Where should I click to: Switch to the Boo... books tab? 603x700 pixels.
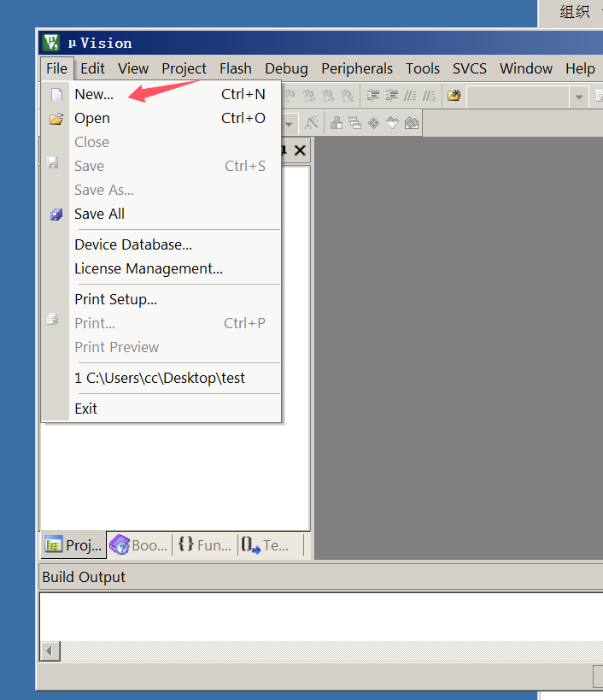pyautogui.click(x=138, y=545)
